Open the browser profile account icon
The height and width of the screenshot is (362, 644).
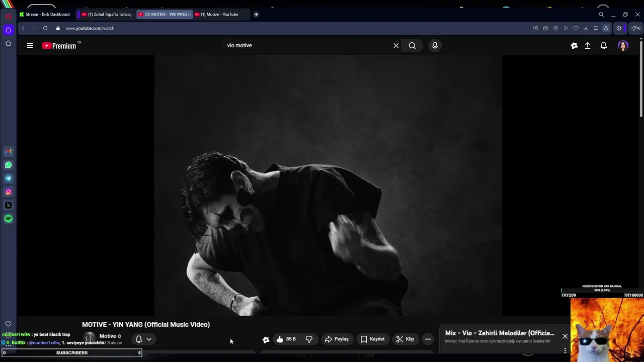click(606, 28)
